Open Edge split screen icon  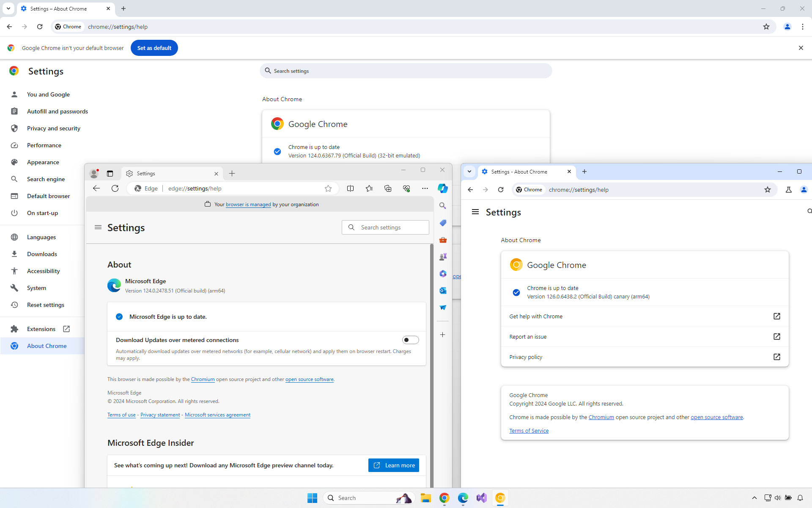(x=350, y=188)
